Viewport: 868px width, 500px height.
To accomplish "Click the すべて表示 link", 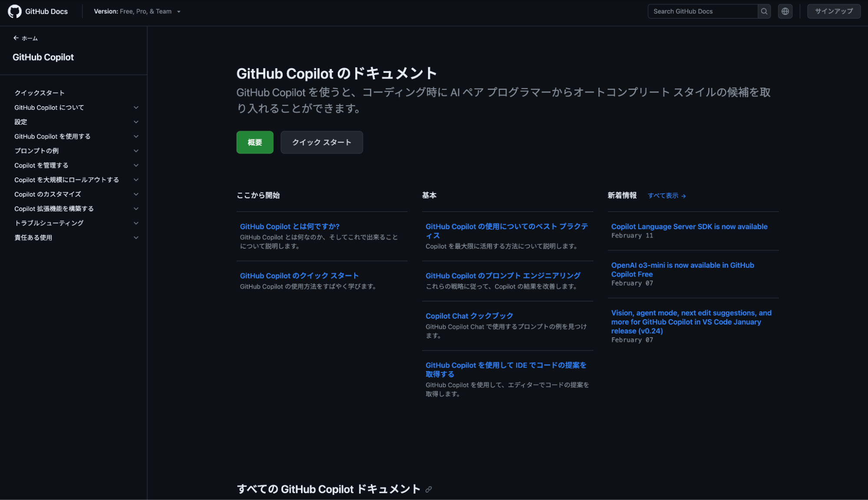I will (x=663, y=196).
